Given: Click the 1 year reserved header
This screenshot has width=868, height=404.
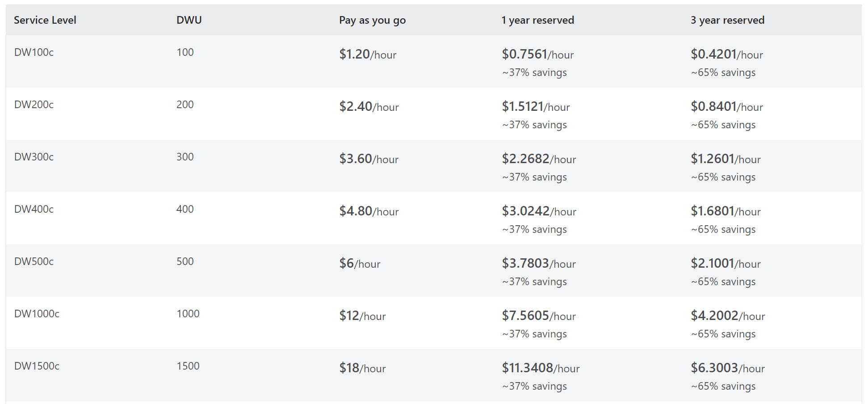Looking at the screenshot, I should click(x=537, y=20).
